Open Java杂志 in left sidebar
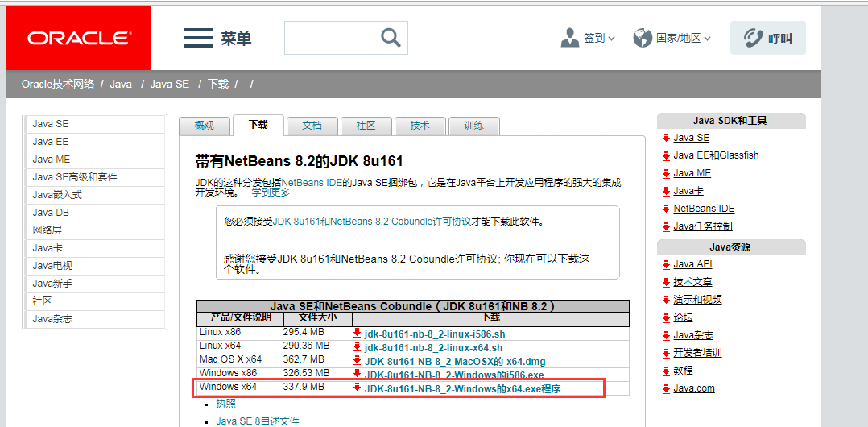 tap(95, 319)
